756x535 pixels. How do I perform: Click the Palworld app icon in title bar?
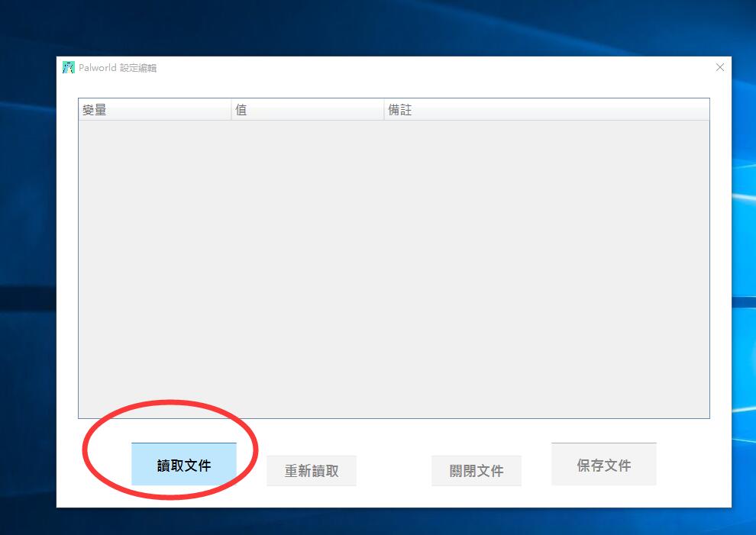69,67
